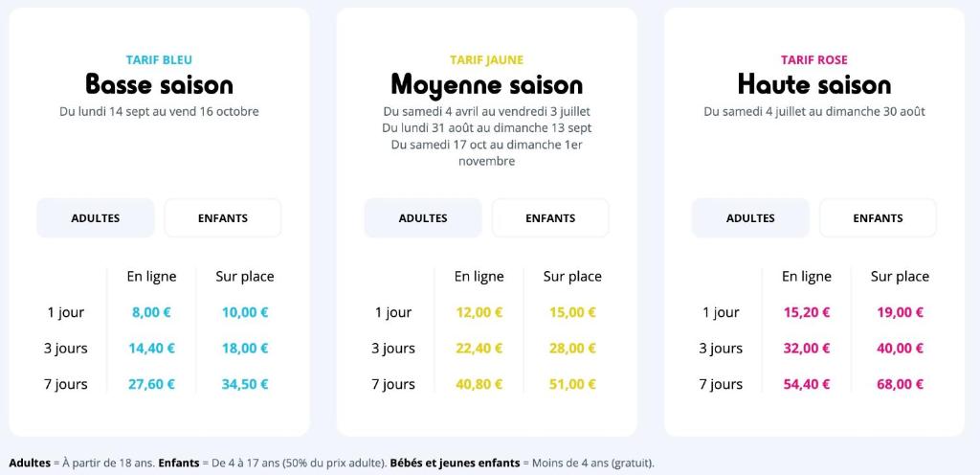This screenshot has width=980, height=475.
Task: Click the 15,20 € Haute saison price
Action: [806, 312]
